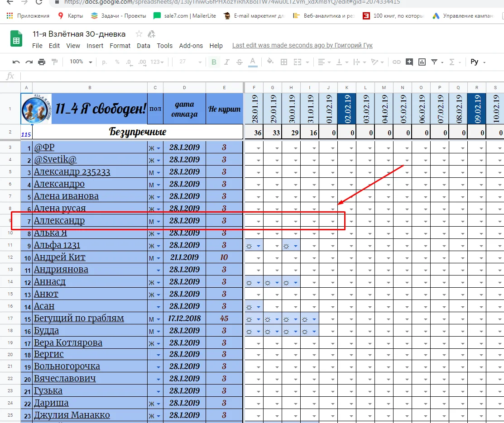Click the Insert link icon

click(x=396, y=62)
